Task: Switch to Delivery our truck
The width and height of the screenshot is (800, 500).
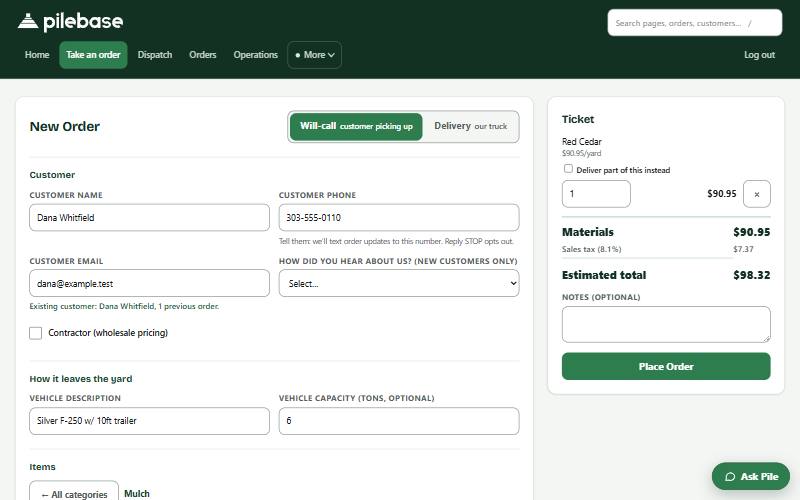Action: pyautogui.click(x=470, y=127)
